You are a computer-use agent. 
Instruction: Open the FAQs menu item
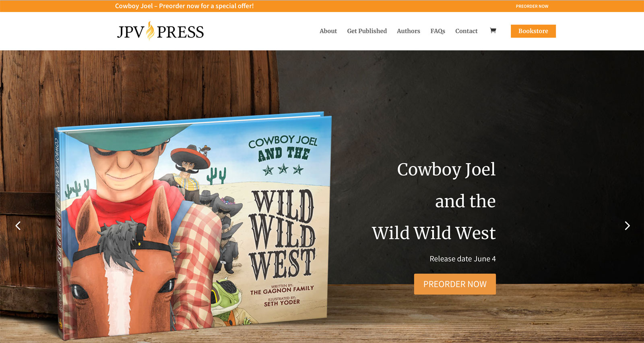[x=438, y=31]
